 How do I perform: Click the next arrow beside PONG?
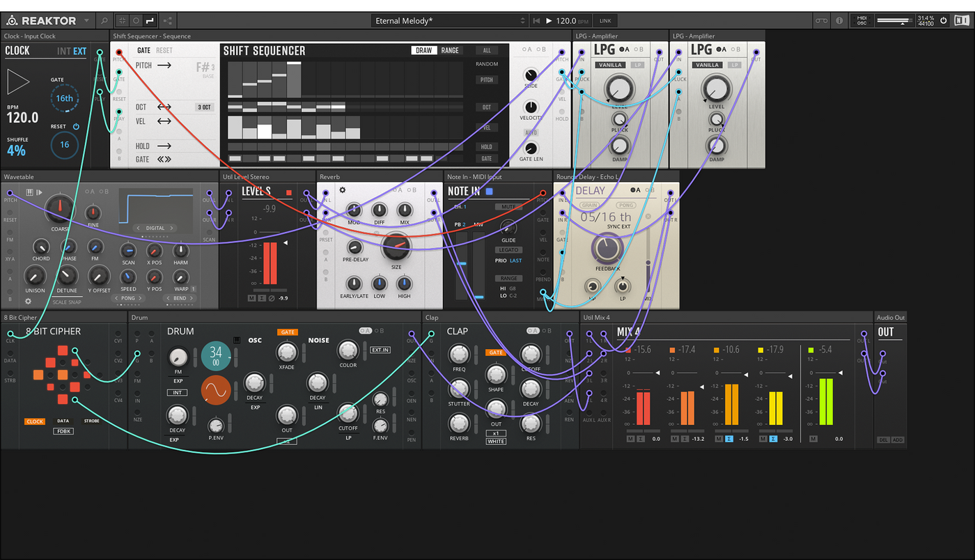(141, 298)
